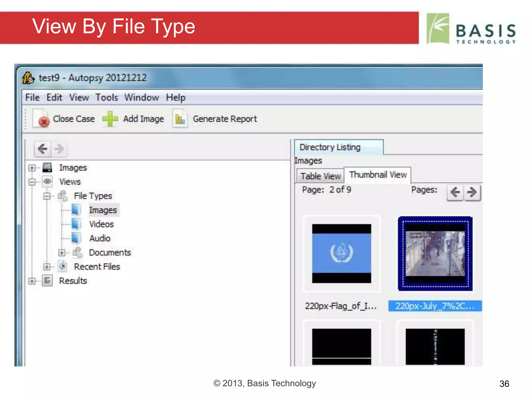This screenshot has width=532, height=399.
Task: Go back with the tree navigation arrow
Action: coord(43,149)
